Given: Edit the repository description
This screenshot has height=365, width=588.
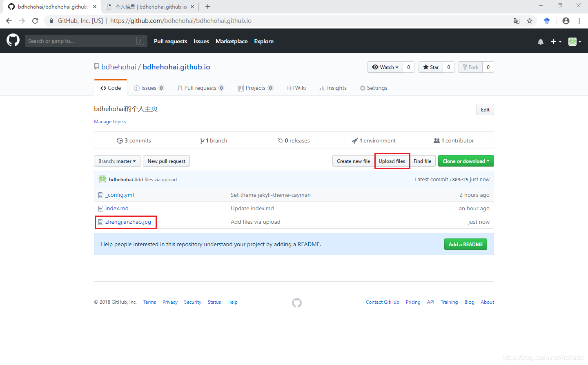Looking at the screenshot, I should click(485, 109).
